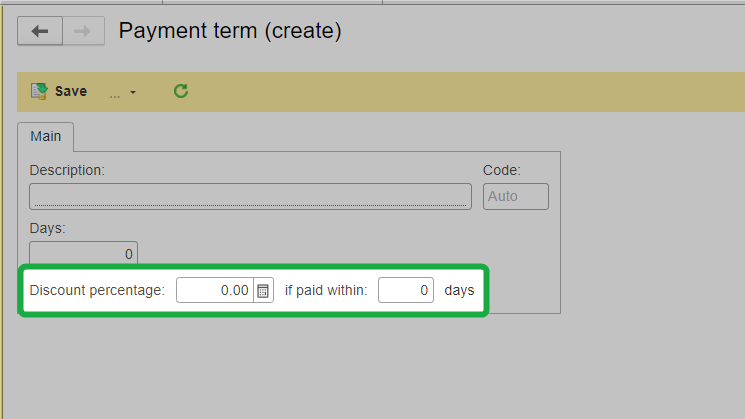Click the 'Description:' label
Viewport: 745px width, 419px height.
coord(67,170)
